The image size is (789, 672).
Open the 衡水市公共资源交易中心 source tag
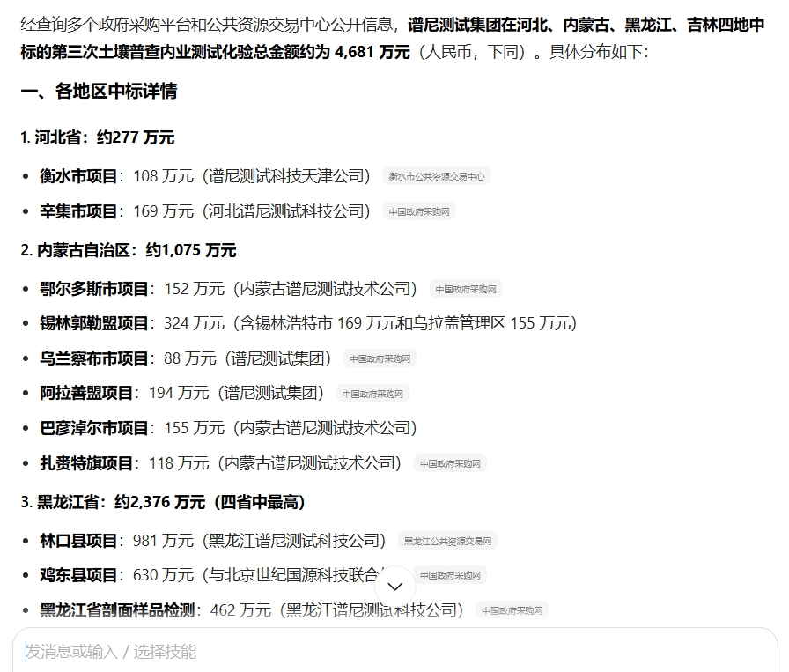pos(436,176)
